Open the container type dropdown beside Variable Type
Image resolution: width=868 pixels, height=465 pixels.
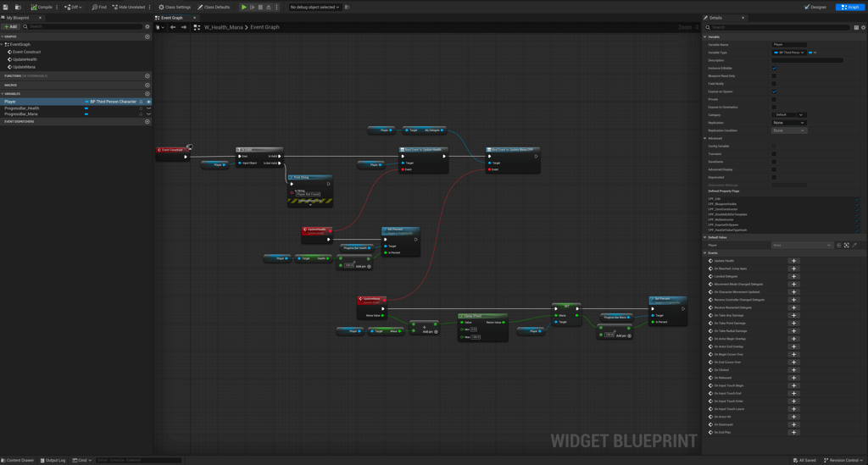pos(812,53)
